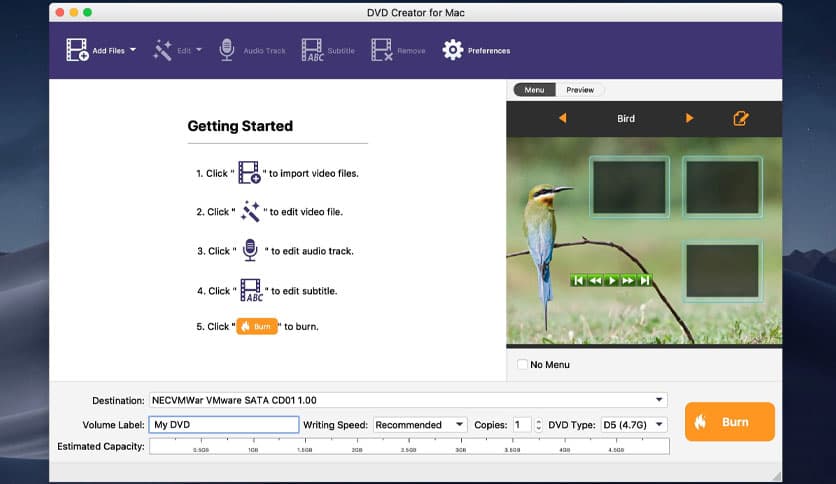Click the Edit magic wand icon
Image resolution: width=836 pixels, height=484 pixels.
coord(163,51)
